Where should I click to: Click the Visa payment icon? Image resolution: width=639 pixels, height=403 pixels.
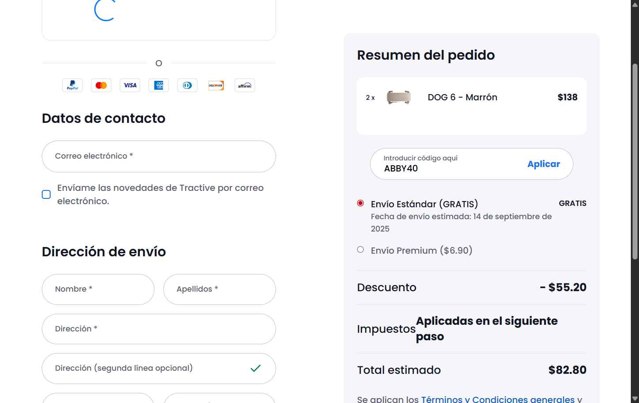(x=130, y=85)
